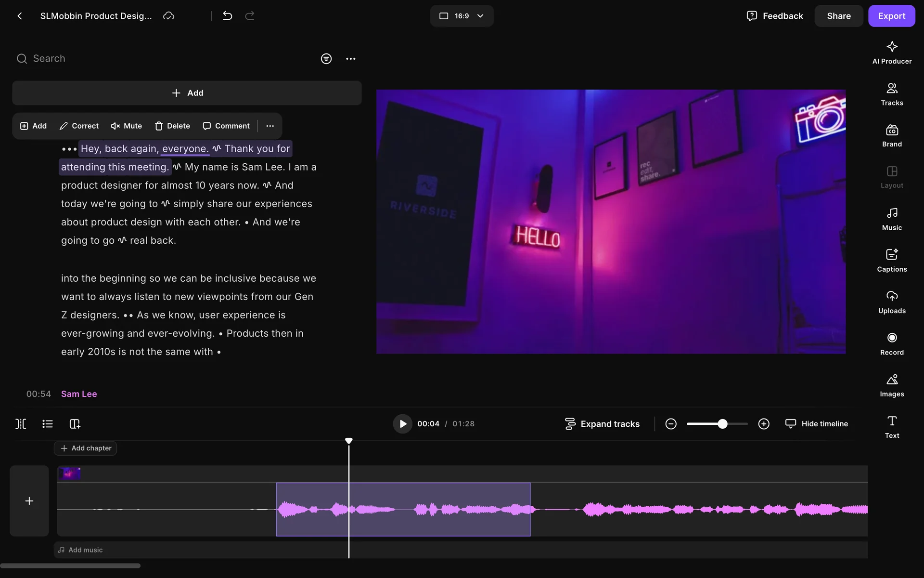Hide the timeline
Viewport: 924px width, 578px height.
tap(817, 424)
